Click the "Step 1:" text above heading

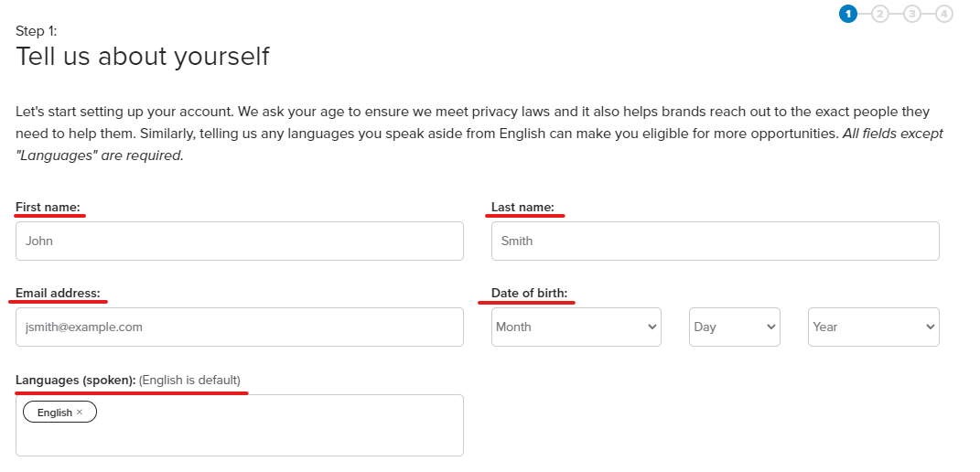pos(37,31)
